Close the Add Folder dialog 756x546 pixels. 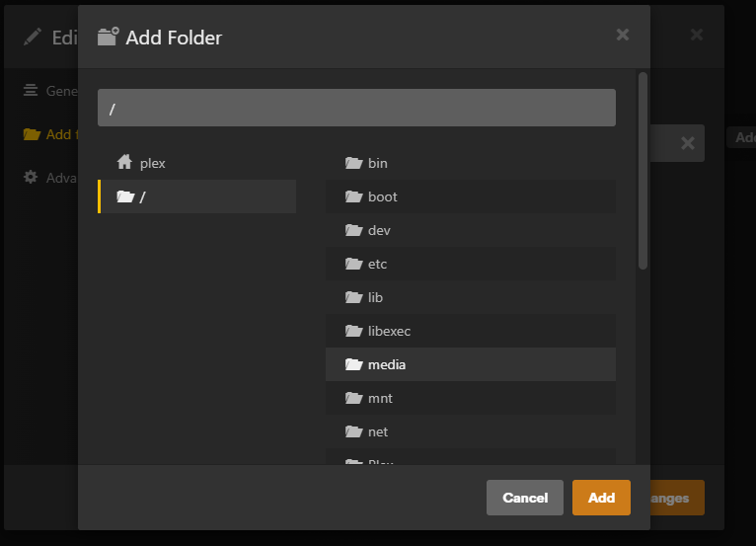[623, 35]
